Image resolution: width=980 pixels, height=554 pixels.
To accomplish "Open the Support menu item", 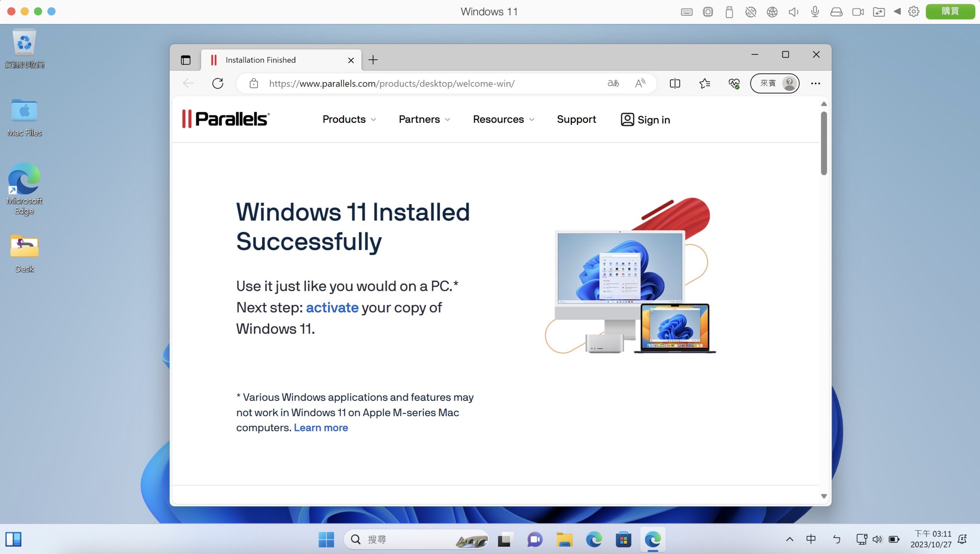I will click(x=577, y=119).
